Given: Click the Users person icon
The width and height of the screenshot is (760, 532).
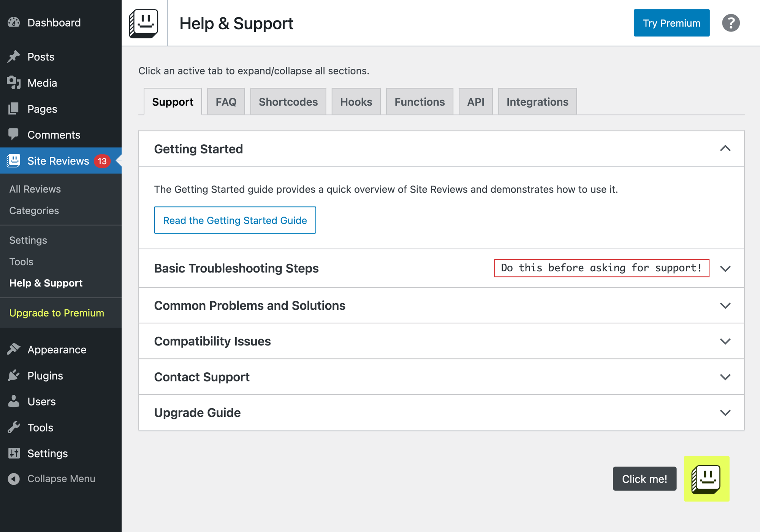Looking at the screenshot, I should [14, 401].
